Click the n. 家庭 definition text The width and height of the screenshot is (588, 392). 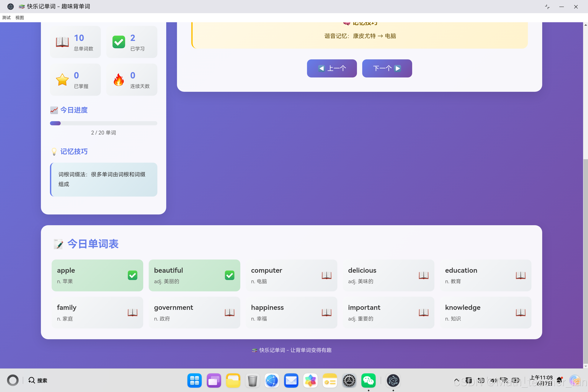tap(65, 318)
